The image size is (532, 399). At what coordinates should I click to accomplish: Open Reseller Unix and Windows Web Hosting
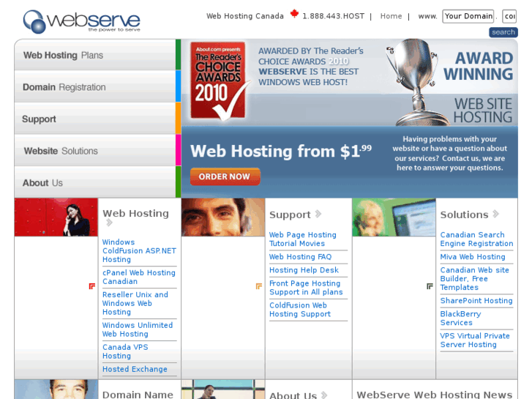click(x=135, y=303)
